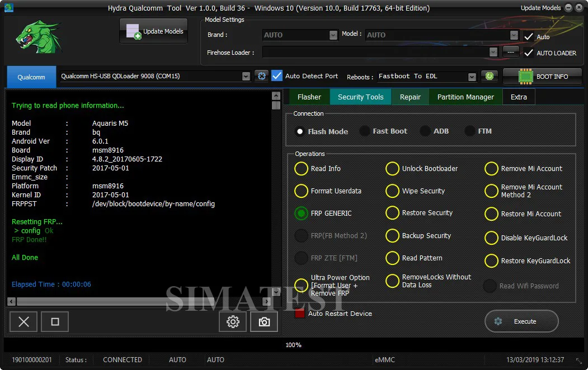588x370 pixels.
Task: Click the Update Models button icon
Action: click(133, 31)
